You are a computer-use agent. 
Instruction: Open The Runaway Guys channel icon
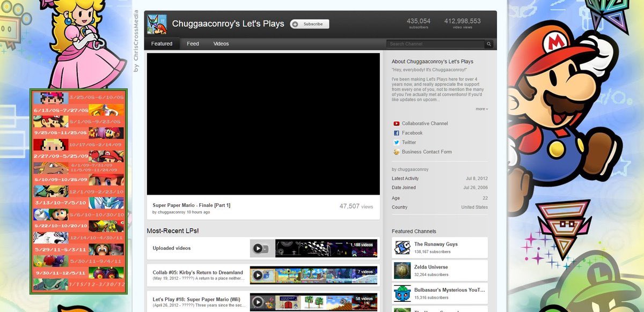402,248
